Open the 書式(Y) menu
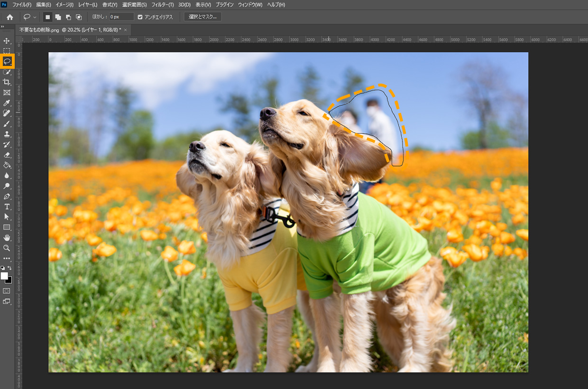This screenshot has width=588, height=389. (110, 4)
